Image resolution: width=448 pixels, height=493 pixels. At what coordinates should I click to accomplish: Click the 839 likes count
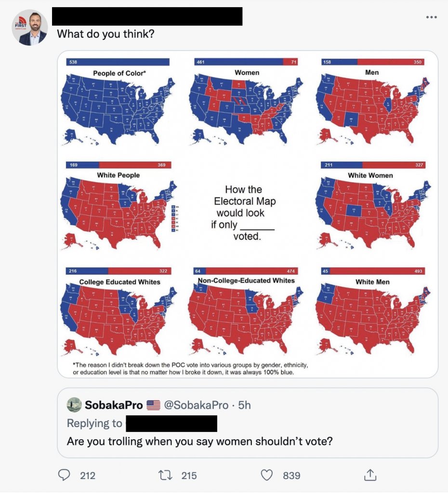(291, 475)
